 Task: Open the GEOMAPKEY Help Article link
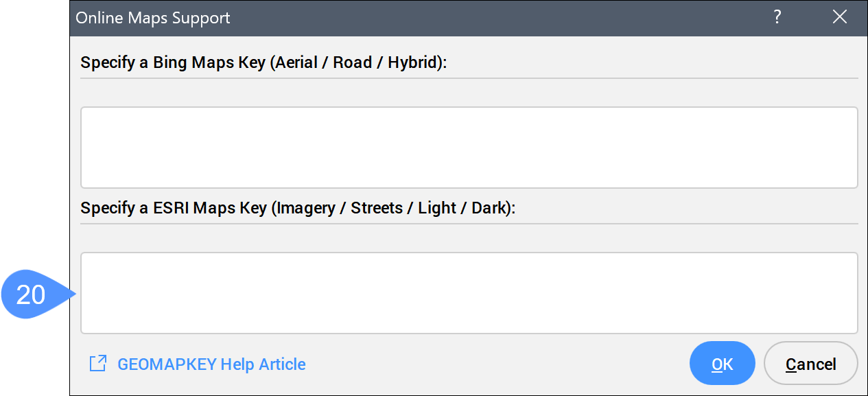(211, 364)
